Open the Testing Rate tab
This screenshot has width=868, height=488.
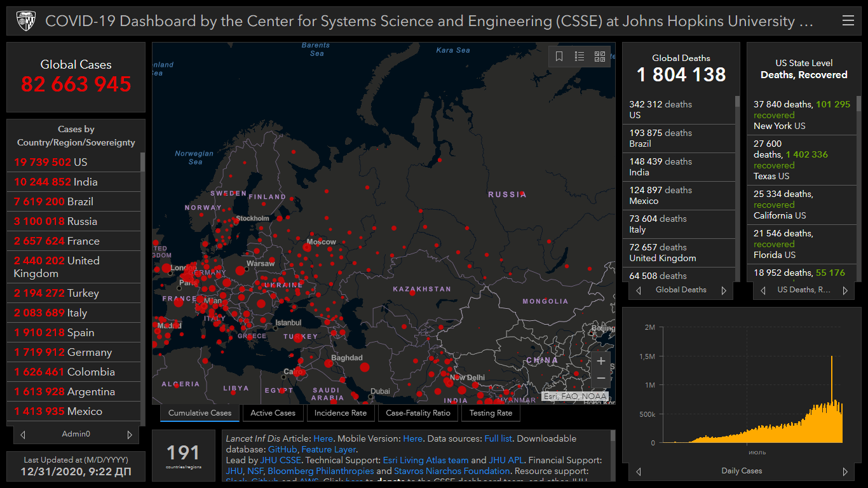tap(491, 413)
